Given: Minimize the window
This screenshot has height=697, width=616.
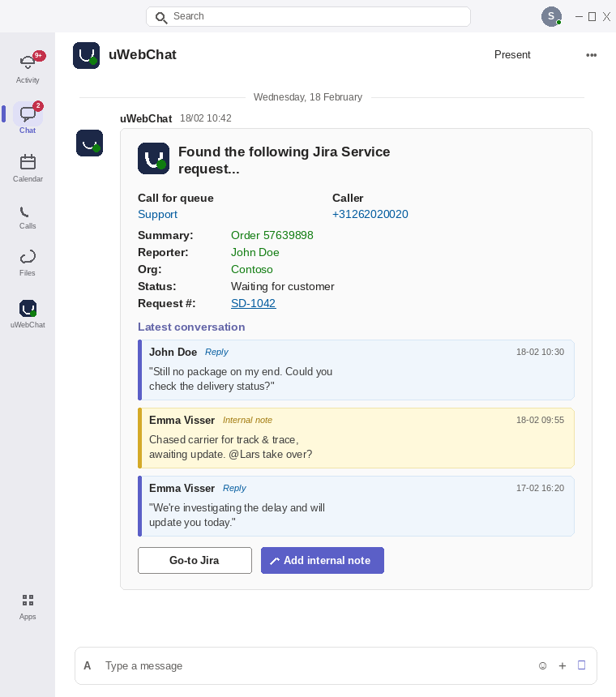Looking at the screenshot, I should pyautogui.click(x=579, y=16).
